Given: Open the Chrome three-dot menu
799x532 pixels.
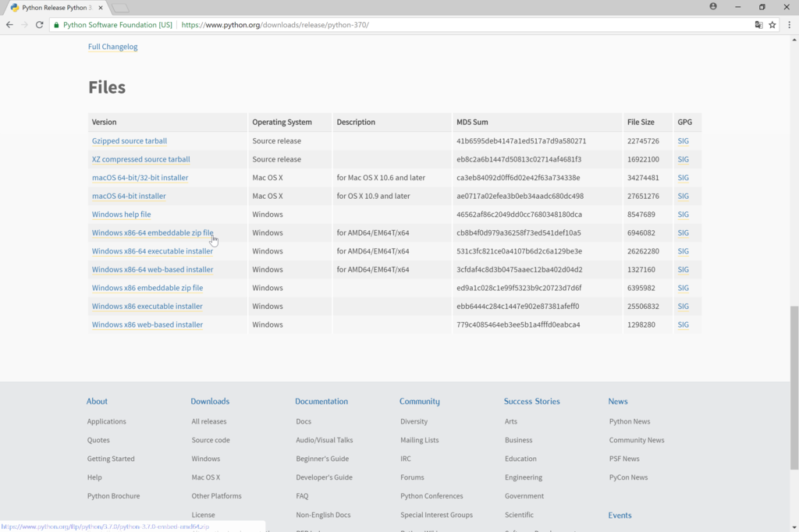Looking at the screenshot, I should click(x=790, y=24).
